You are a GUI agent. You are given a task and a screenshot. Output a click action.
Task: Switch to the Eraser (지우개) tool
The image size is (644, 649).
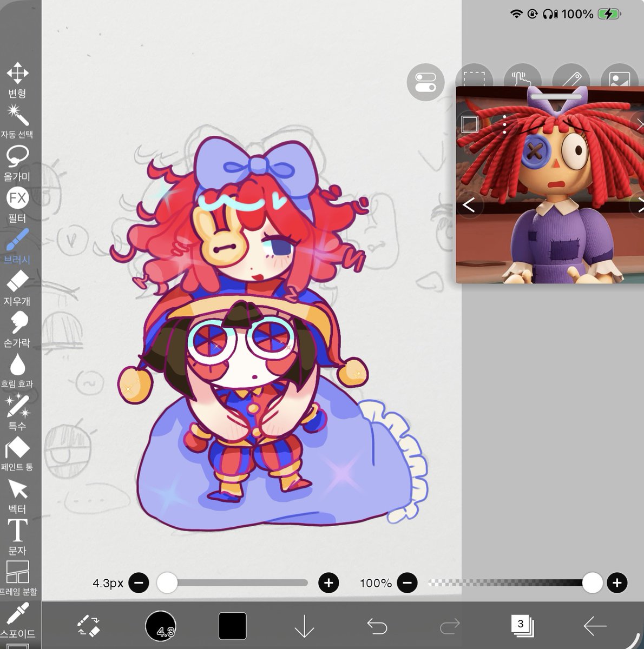click(x=17, y=288)
